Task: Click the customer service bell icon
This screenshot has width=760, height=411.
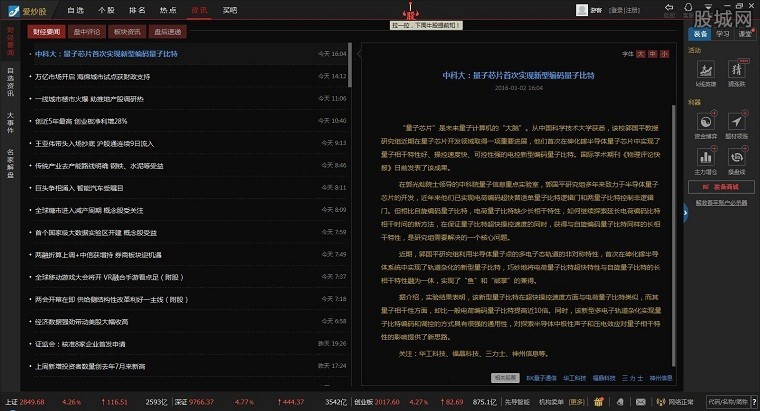Action: 688,7
